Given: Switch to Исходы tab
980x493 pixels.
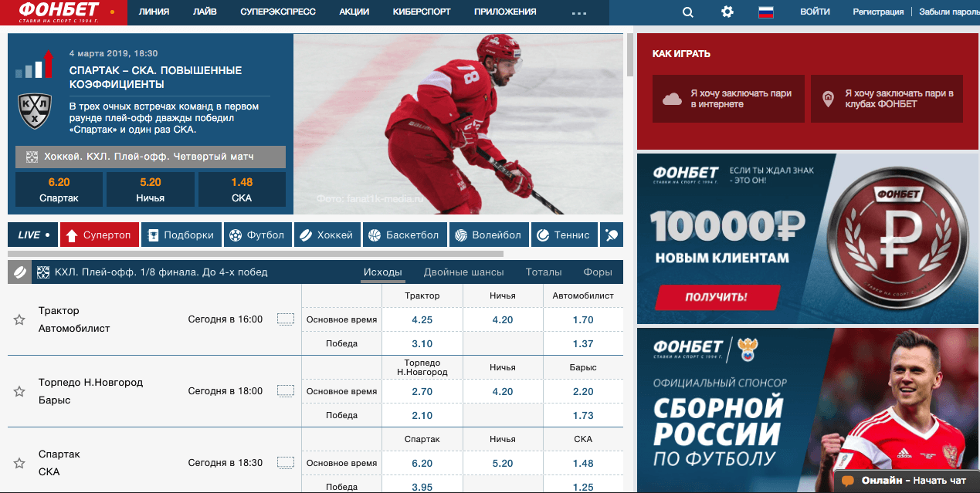Looking at the screenshot, I should (383, 272).
